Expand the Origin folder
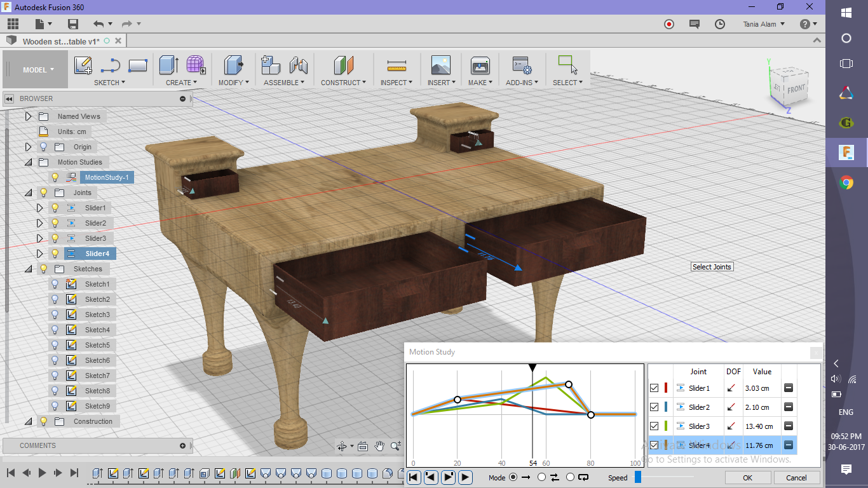Viewport: 868px width, 488px height. coord(28,147)
